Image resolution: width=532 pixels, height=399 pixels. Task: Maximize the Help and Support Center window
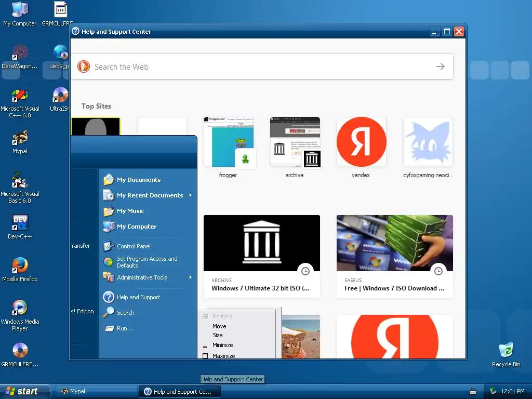point(447,32)
